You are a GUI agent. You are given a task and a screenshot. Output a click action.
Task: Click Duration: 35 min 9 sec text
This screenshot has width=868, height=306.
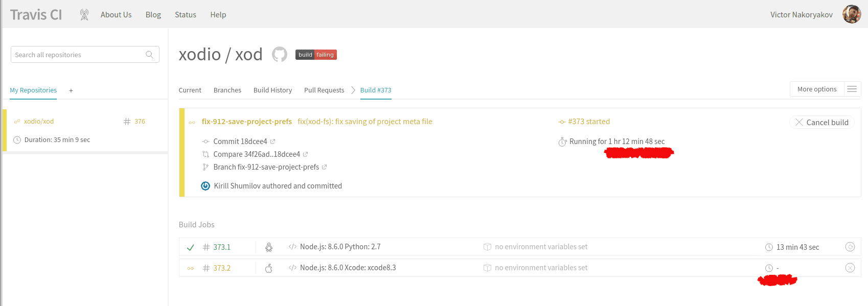[x=57, y=140]
